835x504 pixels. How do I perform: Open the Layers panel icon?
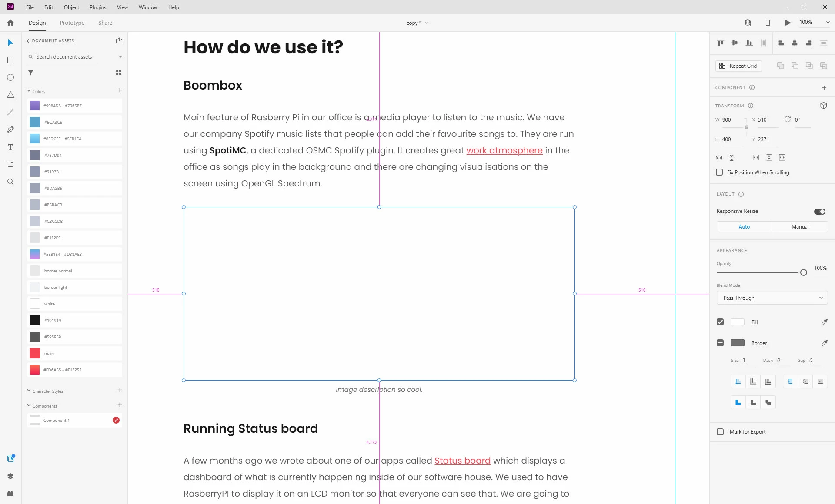[10, 476]
